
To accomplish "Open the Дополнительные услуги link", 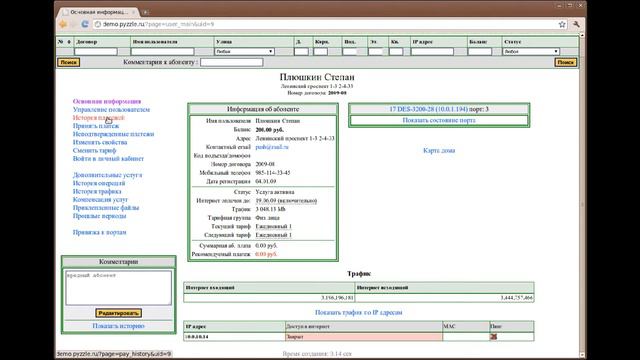I will [x=107, y=175].
